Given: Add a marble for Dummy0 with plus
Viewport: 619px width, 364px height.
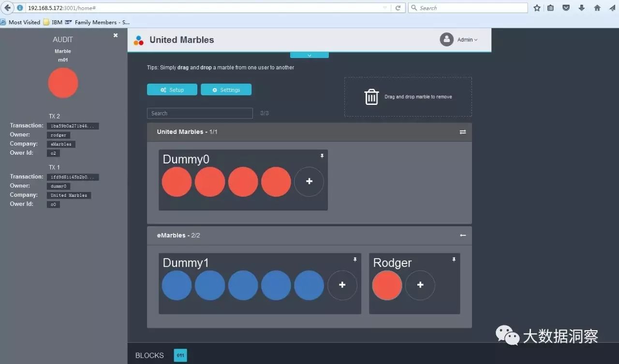Looking at the screenshot, I should click(x=309, y=182).
